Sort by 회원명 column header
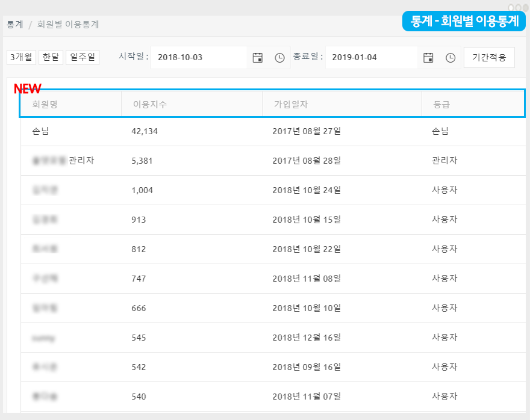This screenshot has height=420, width=530. pos(45,105)
